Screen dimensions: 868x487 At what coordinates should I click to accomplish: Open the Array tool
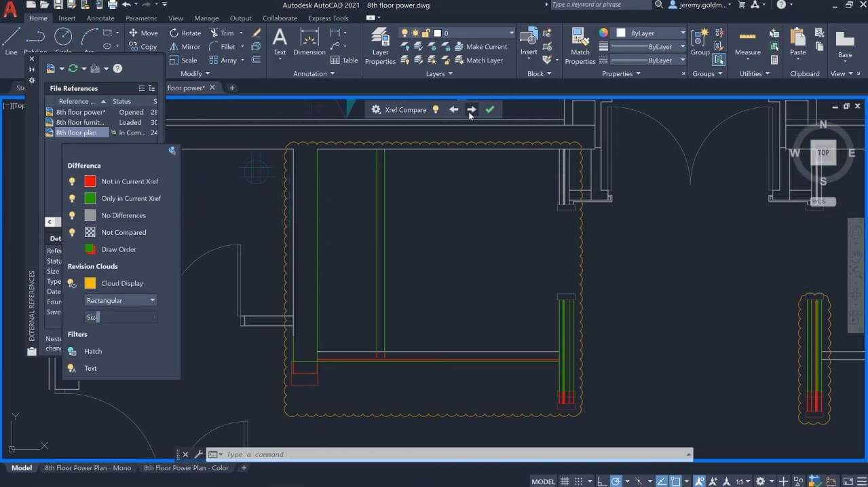(x=223, y=60)
